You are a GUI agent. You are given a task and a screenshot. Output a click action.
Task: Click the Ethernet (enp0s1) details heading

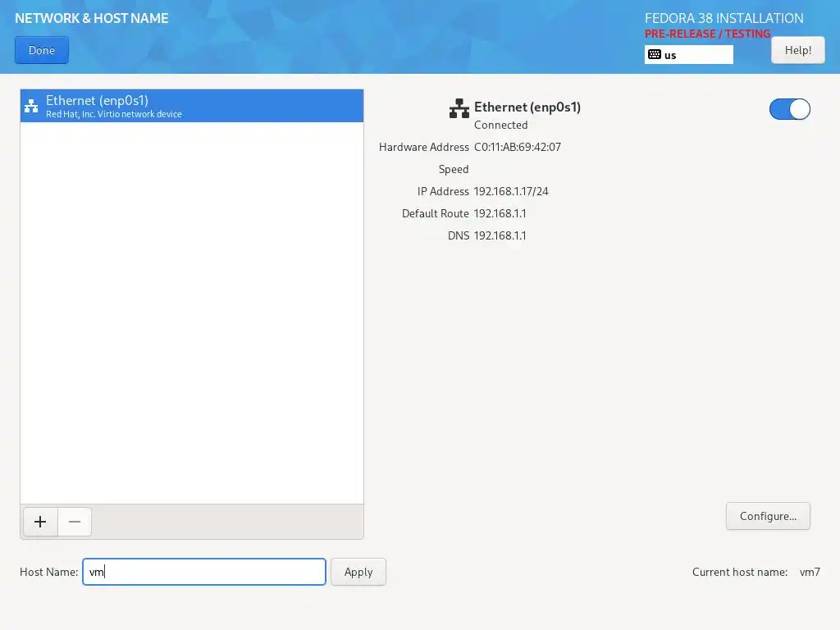(527, 107)
